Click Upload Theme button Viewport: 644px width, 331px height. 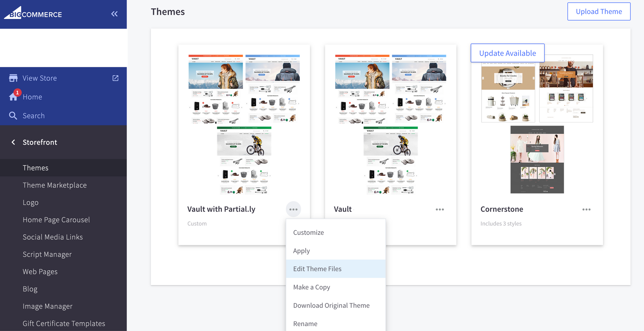tap(599, 12)
